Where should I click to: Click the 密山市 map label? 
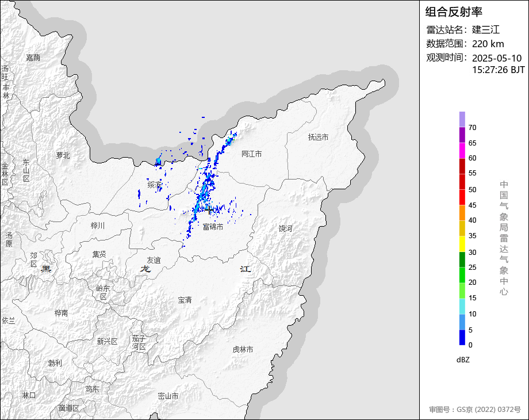[x=168, y=396]
